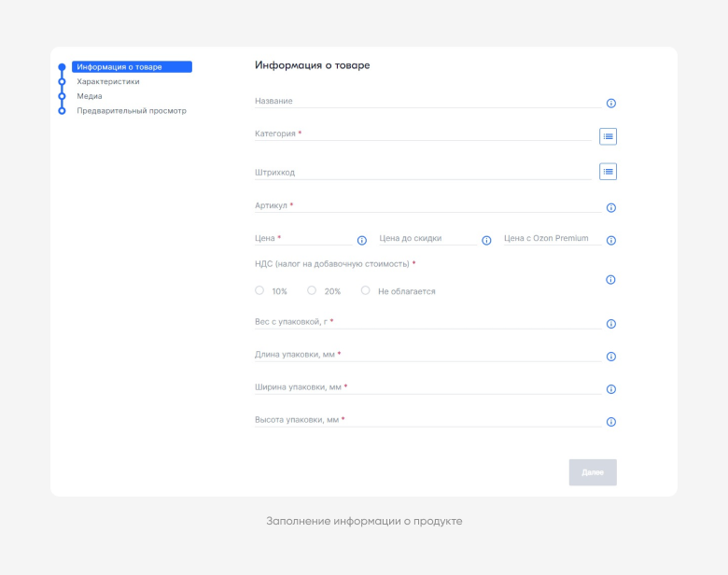This screenshot has width=728, height=575.
Task: Show info for Ширина упаковки
Action: pyautogui.click(x=611, y=389)
